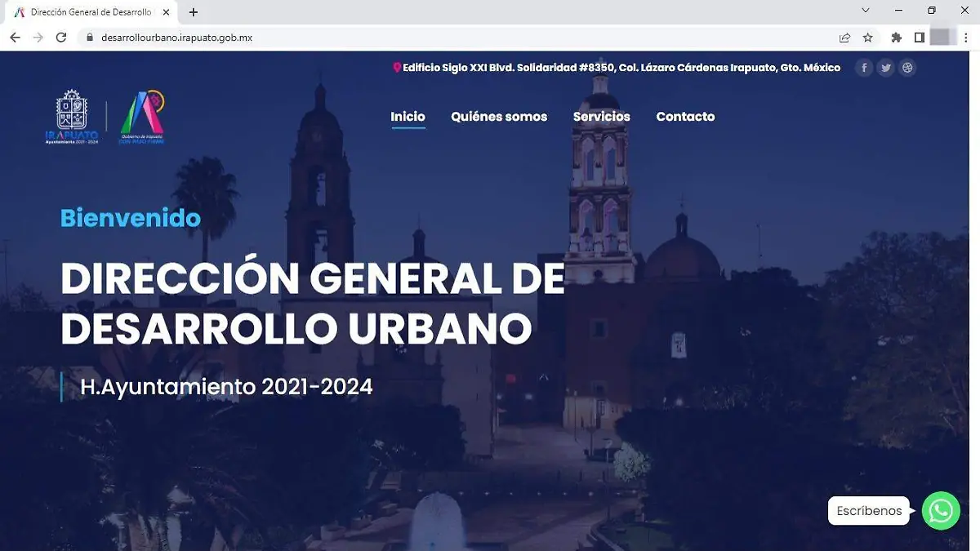This screenshot has height=551, width=980.
Task: Select the Dirección General de Desarrollo tab
Action: 90,11
